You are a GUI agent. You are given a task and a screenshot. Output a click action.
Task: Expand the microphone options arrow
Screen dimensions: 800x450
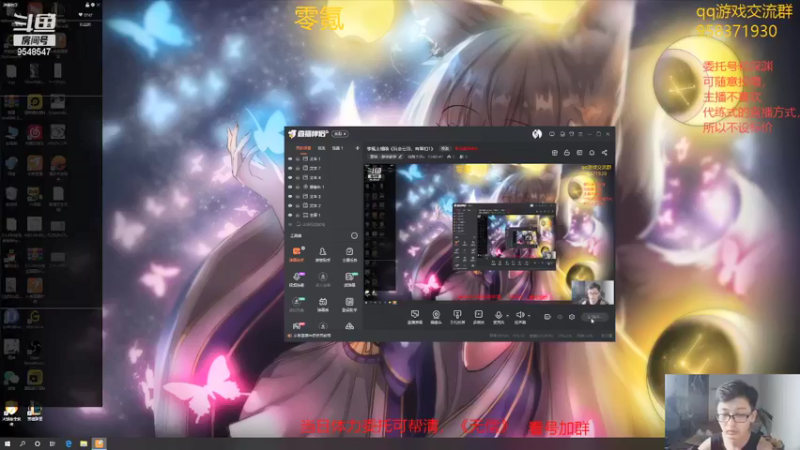coord(508,316)
